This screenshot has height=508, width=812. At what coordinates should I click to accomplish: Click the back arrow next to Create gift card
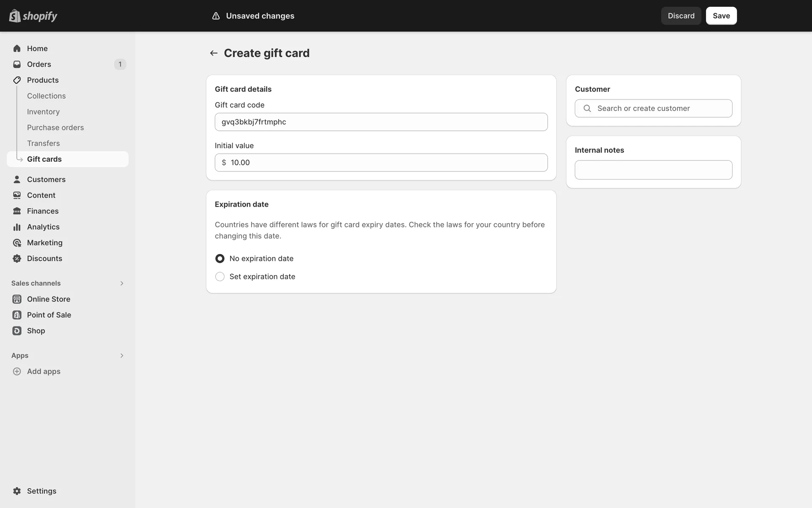point(214,53)
